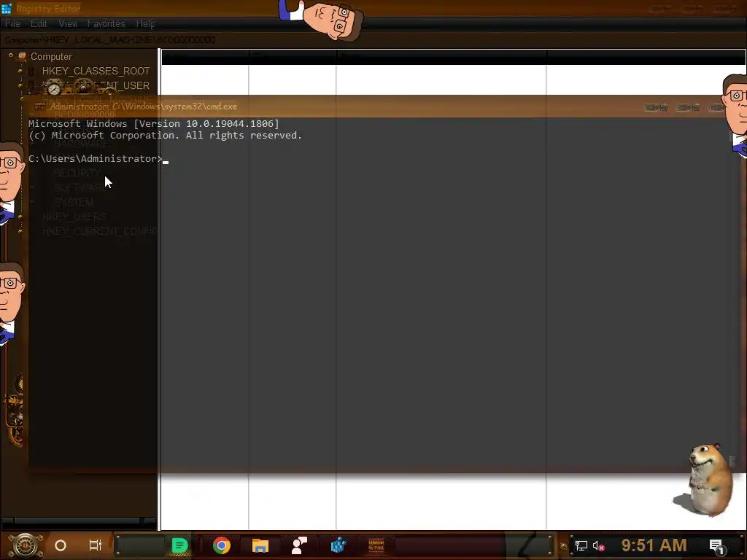The height and width of the screenshot is (560, 747).
Task: Open the File menu in Registry Editor
Action: pyautogui.click(x=13, y=24)
